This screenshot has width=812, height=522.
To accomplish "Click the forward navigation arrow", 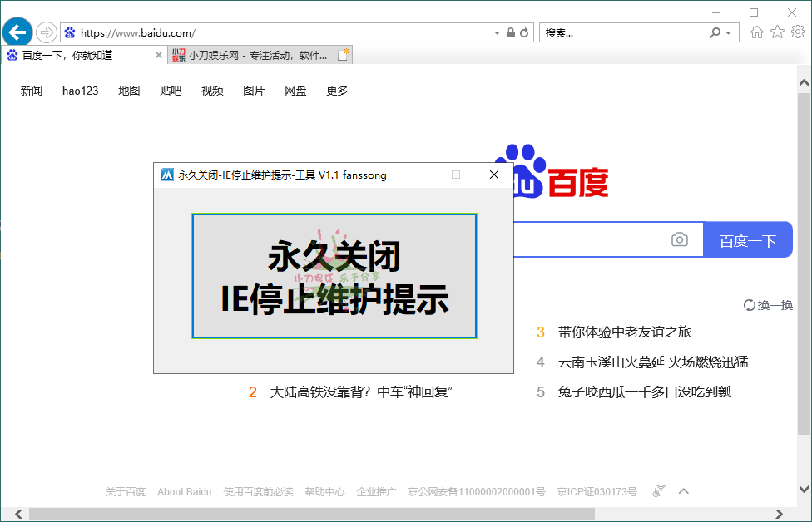I will point(47,32).
